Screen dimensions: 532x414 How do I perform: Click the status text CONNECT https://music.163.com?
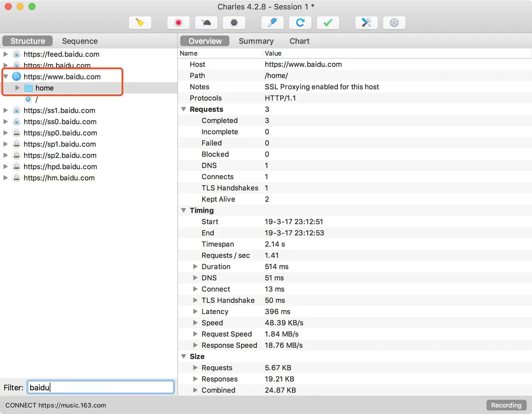pyautogui.click(x=55, y=405)
